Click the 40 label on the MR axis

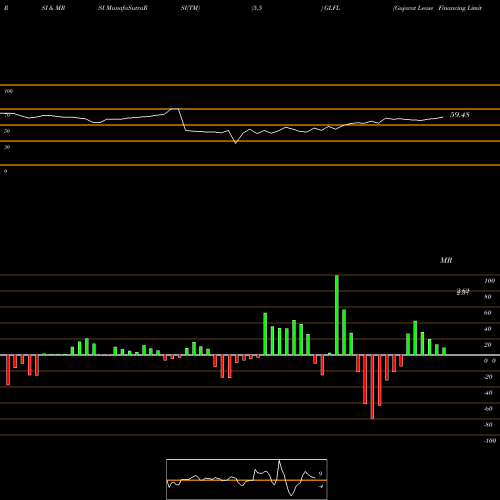tap(488, 329)
